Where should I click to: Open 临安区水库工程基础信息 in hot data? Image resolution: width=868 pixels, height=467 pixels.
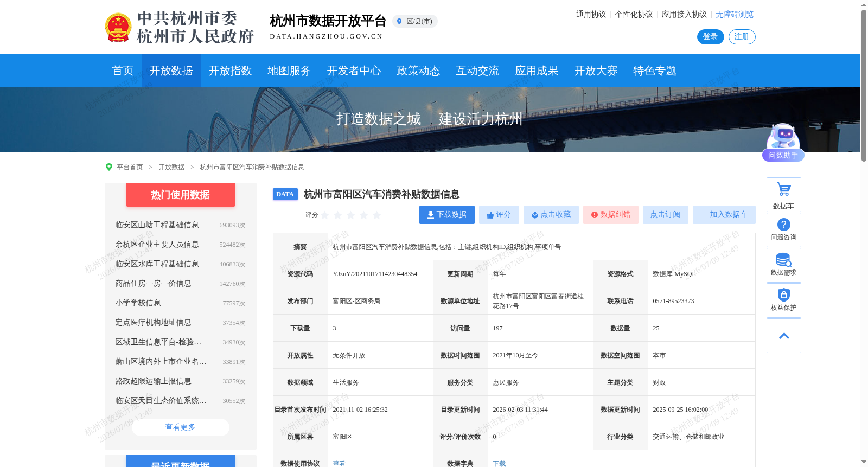pos(157,264)
